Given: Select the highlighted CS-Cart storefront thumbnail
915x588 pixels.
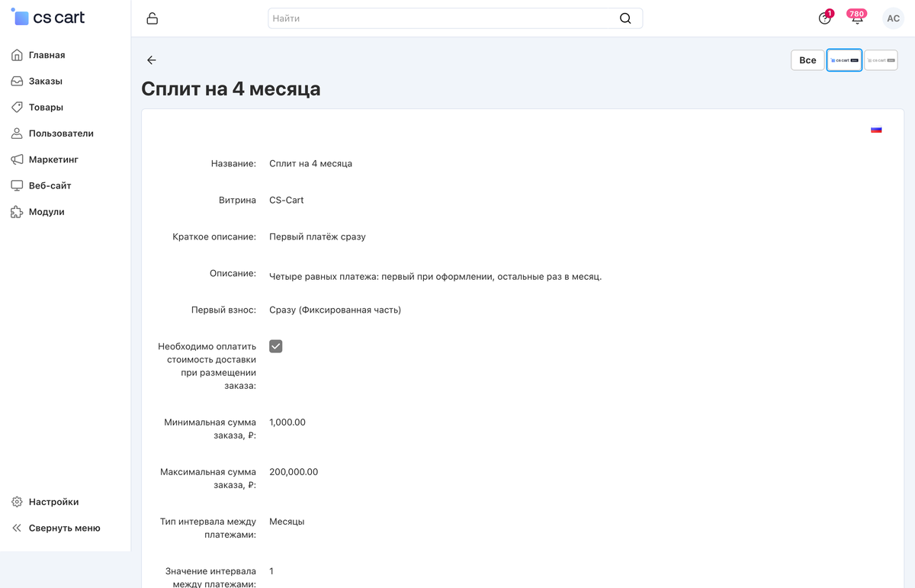Looking at the screenshot, I should tap(844, 60).
